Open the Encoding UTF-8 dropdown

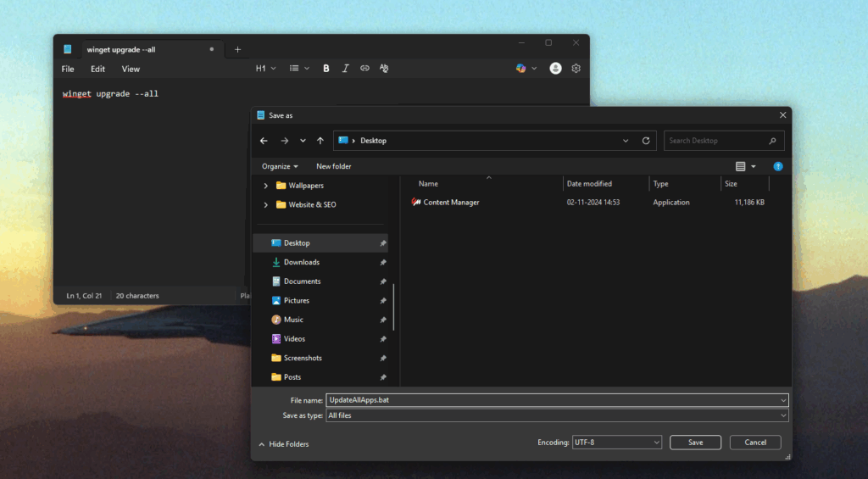[615, 443]
